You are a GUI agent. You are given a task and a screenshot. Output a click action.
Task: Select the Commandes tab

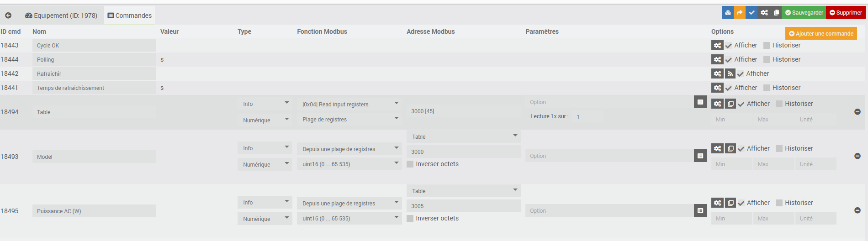(129, 16)
